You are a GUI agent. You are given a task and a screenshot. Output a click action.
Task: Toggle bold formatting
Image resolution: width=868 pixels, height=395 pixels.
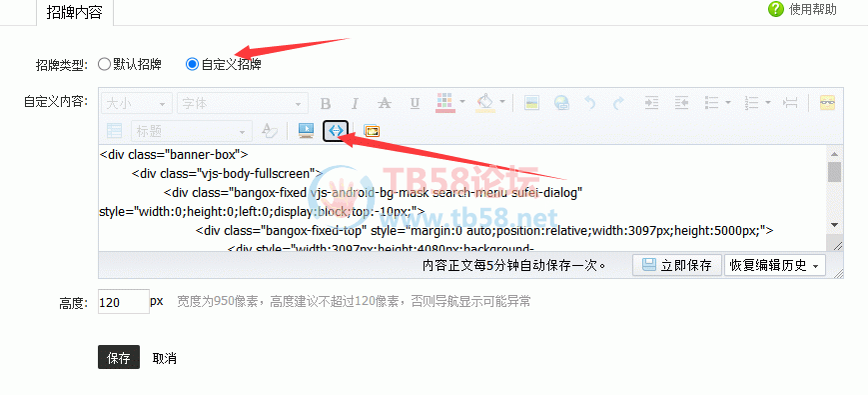tap(326, 104)
